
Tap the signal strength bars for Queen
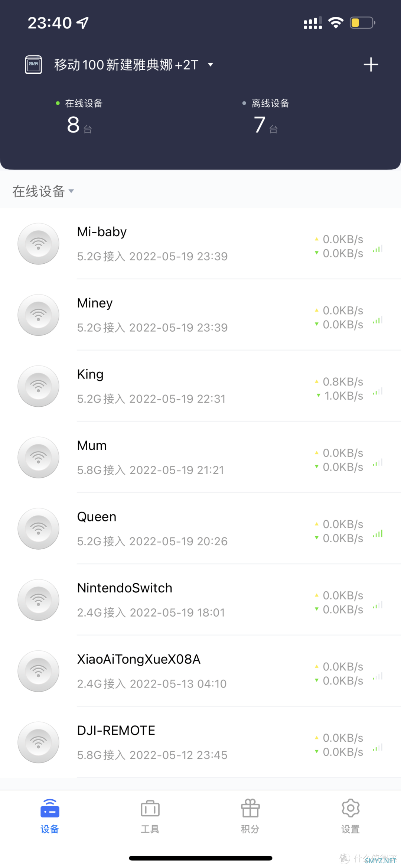(x=378, y=534)
